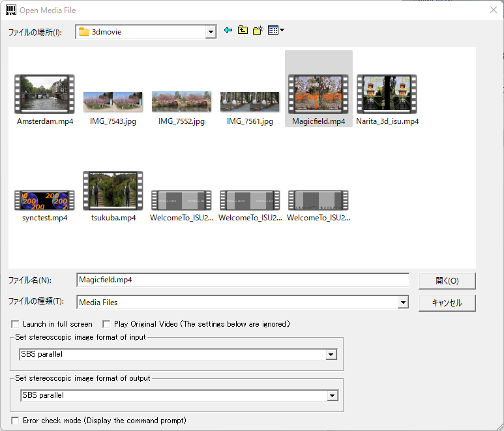Click the app barcode icon in title bar
Image resolution: width=504 pixels, height=431 pixels.
tap(11, 10)
